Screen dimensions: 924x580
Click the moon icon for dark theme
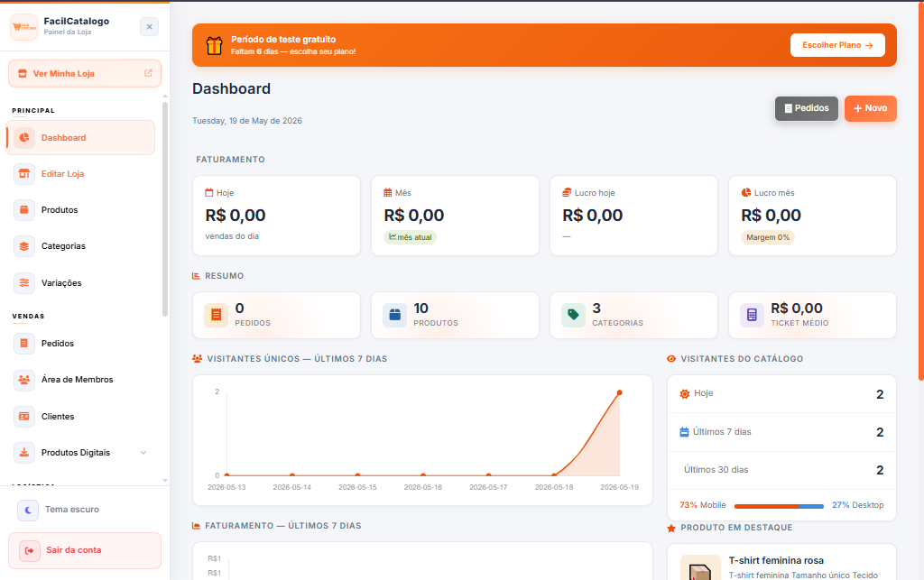(x=28, y=510)
